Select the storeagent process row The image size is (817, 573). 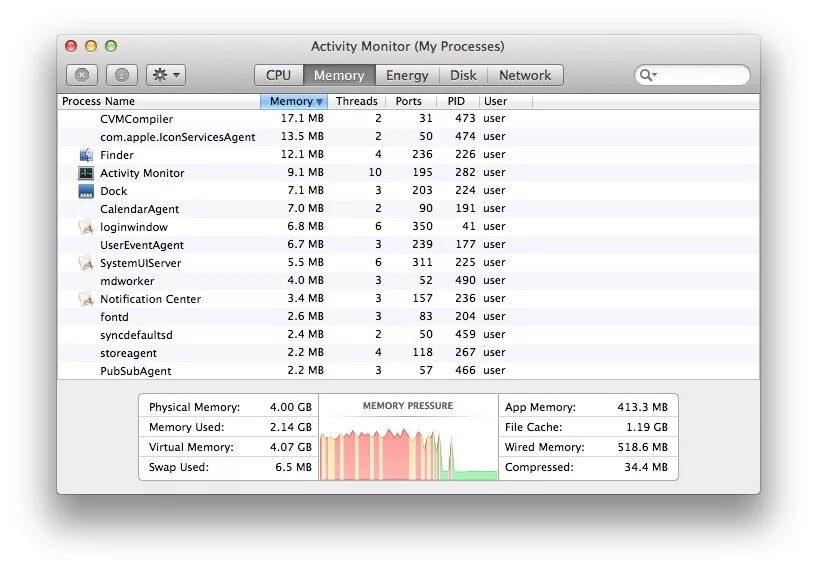click(408, 353)
